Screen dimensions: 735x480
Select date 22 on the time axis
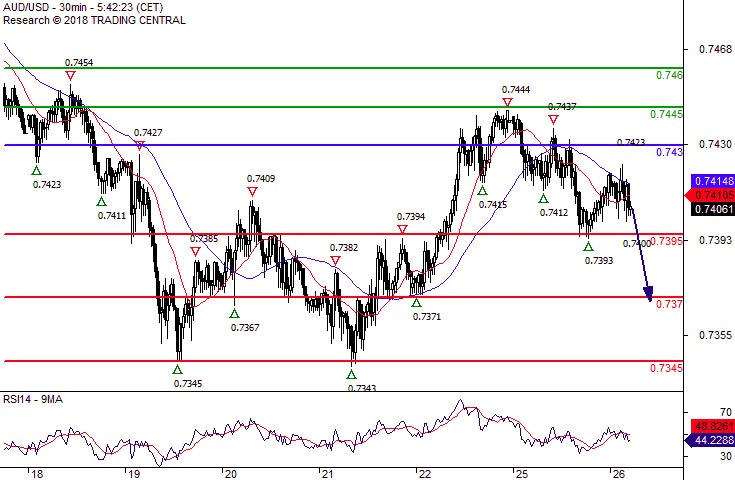point(425,474)
